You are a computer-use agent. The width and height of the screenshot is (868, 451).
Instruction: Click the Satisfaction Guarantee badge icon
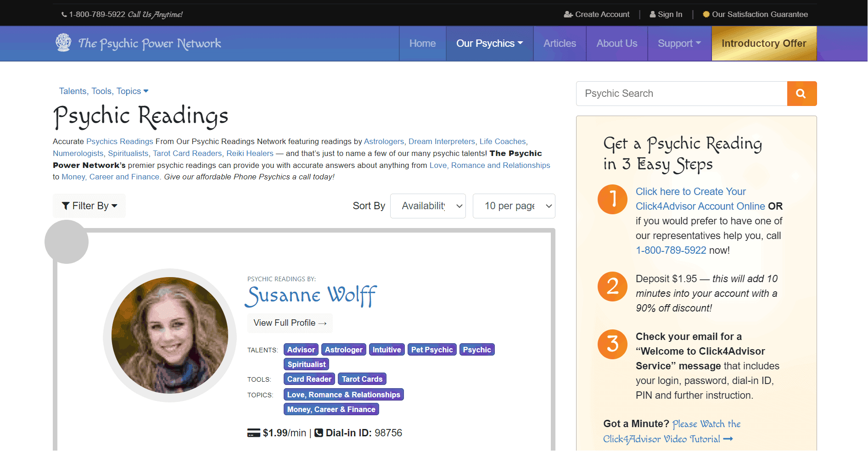click(x=706, y=14)
